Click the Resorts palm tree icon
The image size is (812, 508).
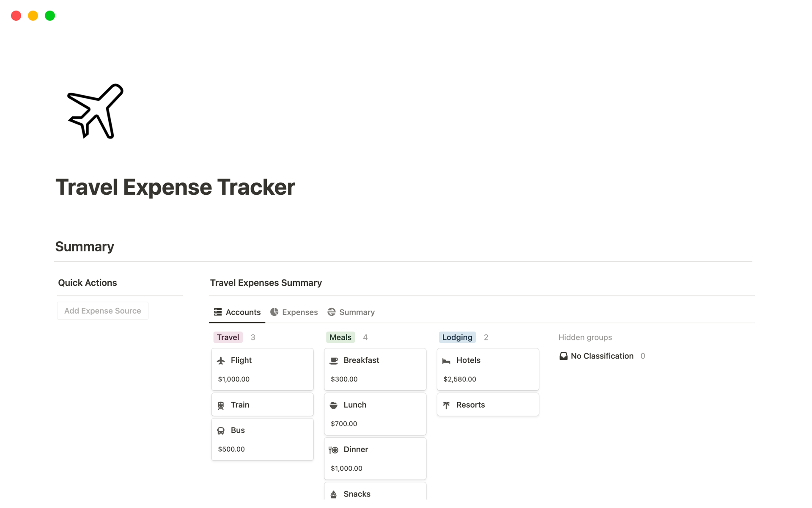tap(446, 406)
